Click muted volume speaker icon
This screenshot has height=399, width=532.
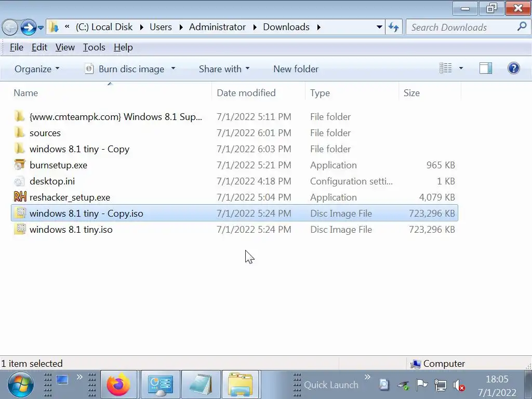459,385
